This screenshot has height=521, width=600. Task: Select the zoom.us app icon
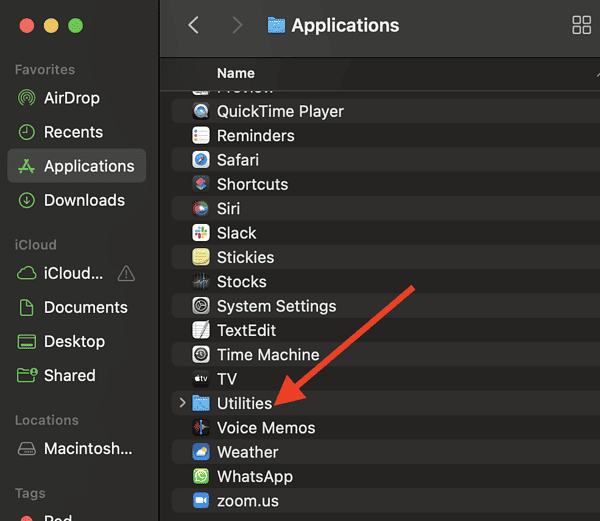(201, 501)
